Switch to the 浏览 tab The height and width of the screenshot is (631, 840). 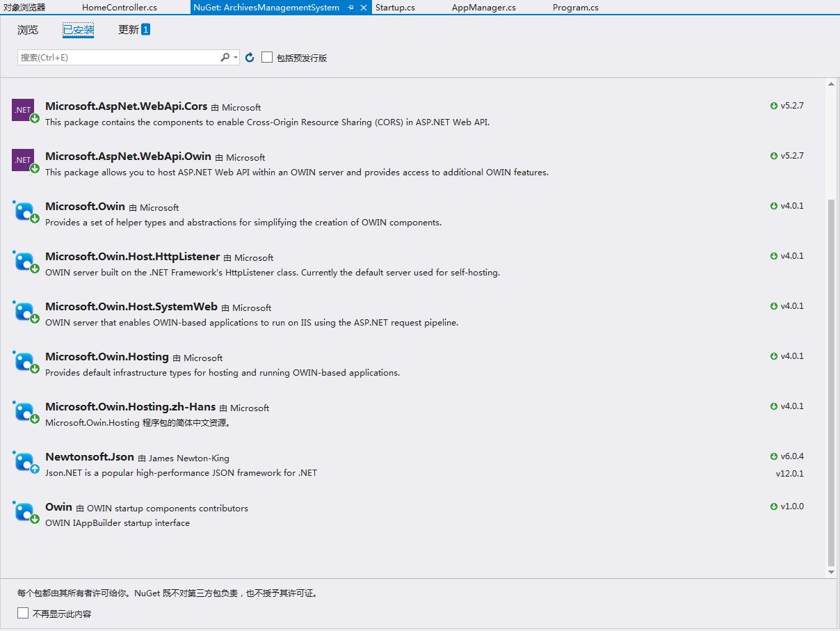(28, 30)
